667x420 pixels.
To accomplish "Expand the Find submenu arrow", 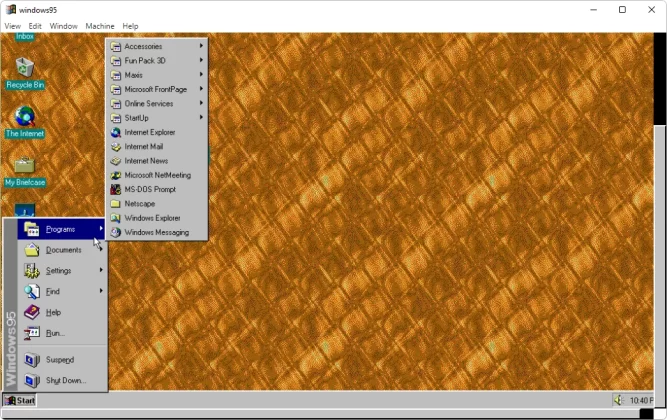I will tap(101, 291).
